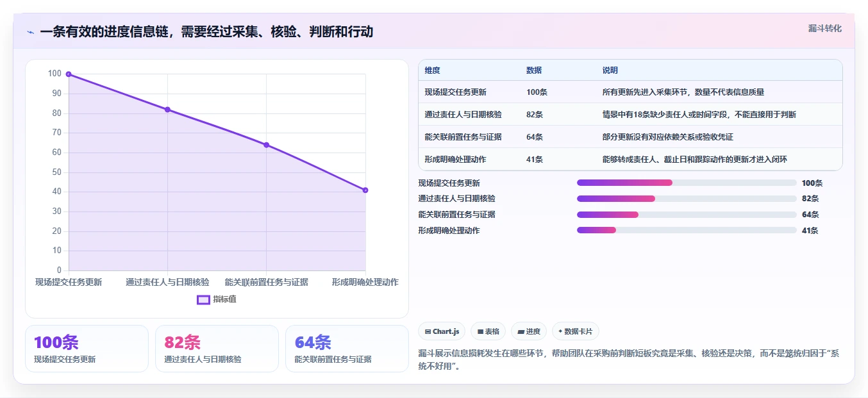Click description starting 情景中有18条缺少责任人
868x398 pixels.
(699, 115)
